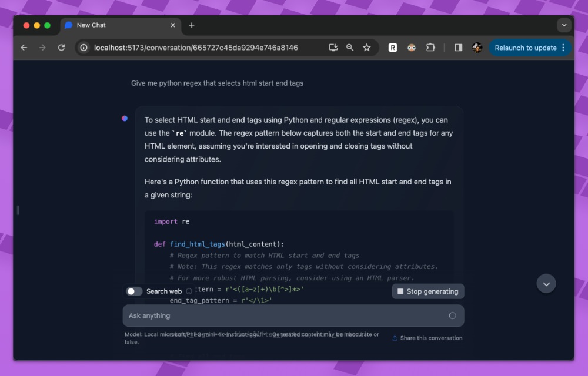Share this conversation link
The image size is (588, 376).
pos(427,338)
